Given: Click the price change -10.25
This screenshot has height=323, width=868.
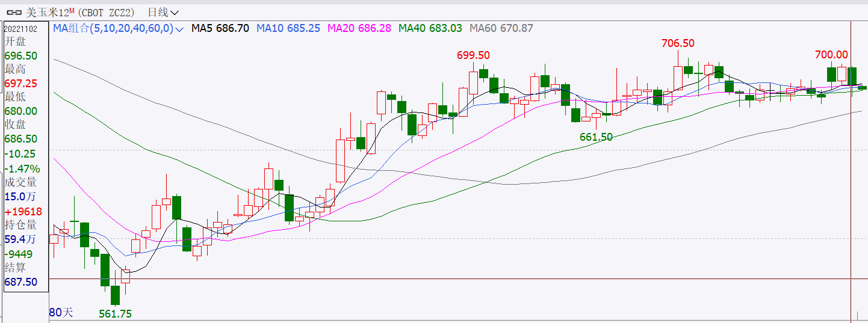Looking at the screenshot, I should [20, 154].
